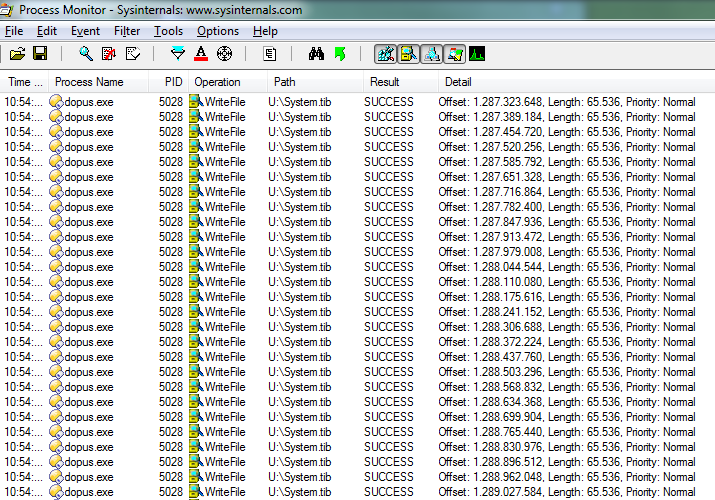Click the PID column header
The width and height of the screenshot is (715, 500).
tap(169, 82)
